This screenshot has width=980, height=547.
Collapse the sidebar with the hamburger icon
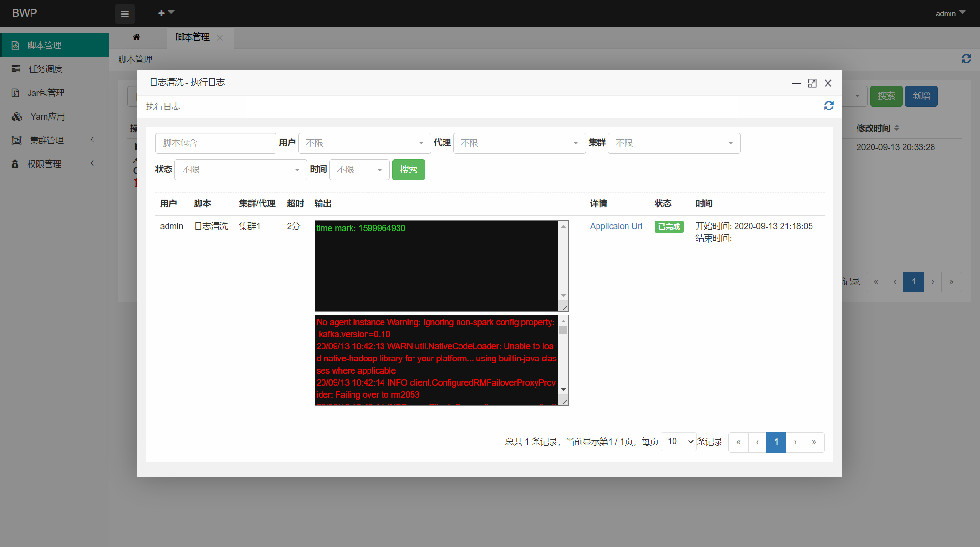(x=124, y=14)
